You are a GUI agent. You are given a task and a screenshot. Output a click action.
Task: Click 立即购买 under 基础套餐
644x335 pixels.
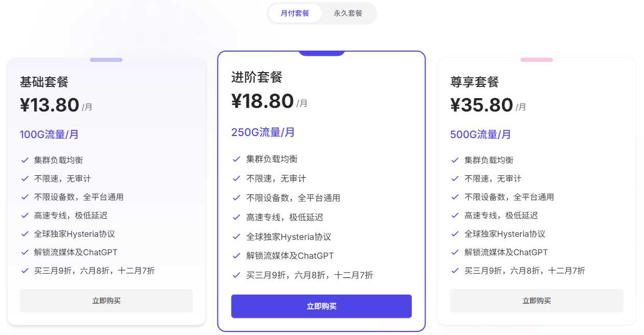(x=106, y=301)
